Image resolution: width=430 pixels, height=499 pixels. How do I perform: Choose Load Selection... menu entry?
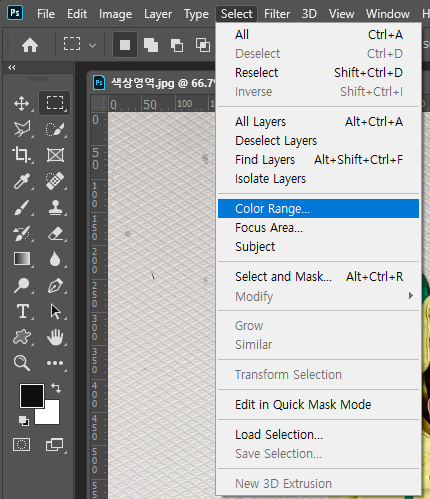[318, 435]
